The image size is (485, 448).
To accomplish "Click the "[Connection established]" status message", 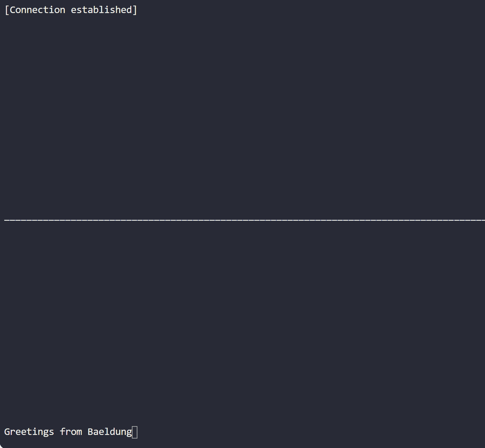I will (71, 10).
